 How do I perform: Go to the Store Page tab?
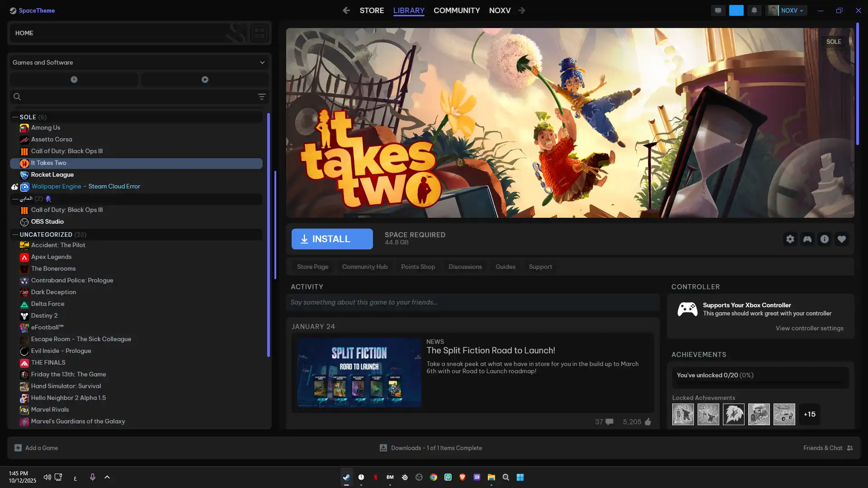pyautogui.click(x=312, y=267)
